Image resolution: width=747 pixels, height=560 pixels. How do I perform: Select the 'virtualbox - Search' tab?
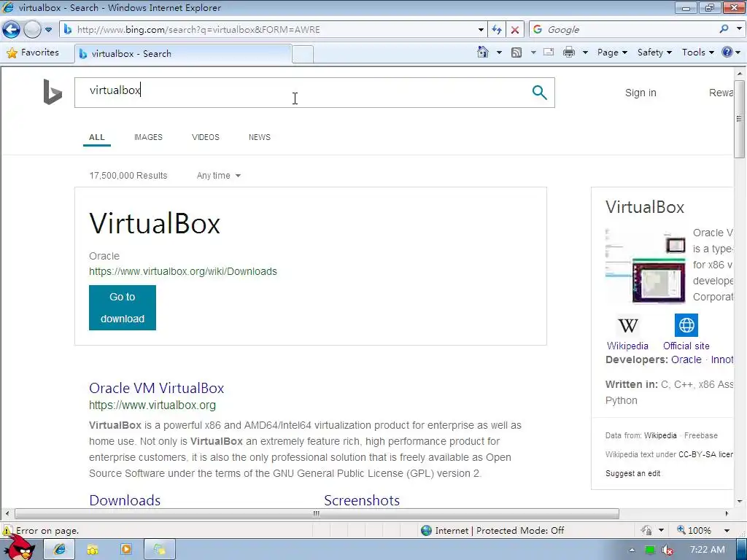(183, 54)
